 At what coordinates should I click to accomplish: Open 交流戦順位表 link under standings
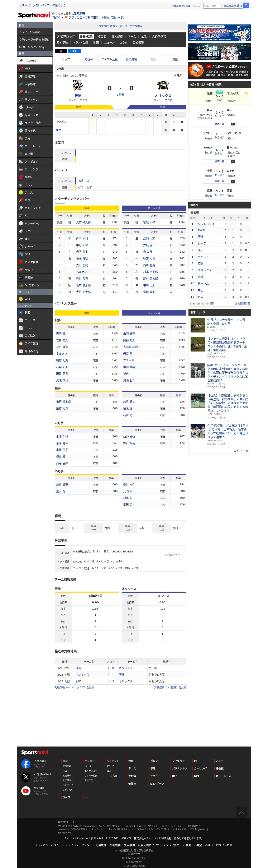pos(242,304)
